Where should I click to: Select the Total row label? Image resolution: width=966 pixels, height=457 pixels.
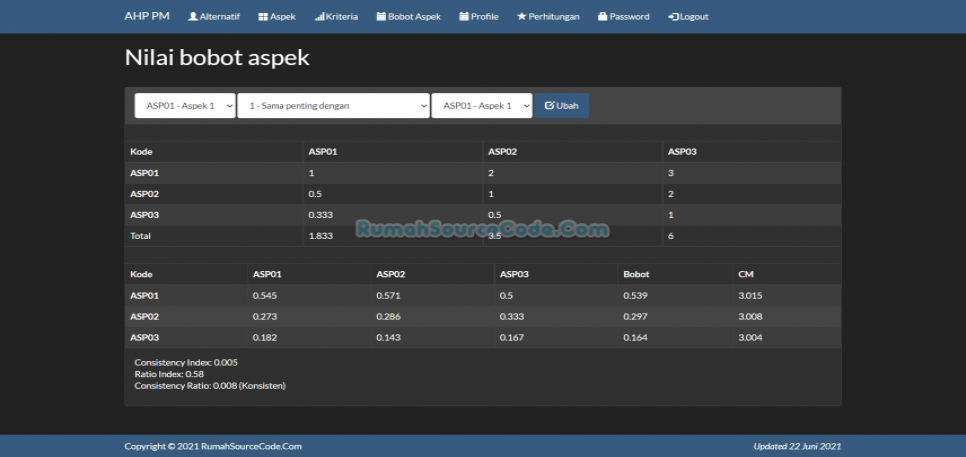pos(140,236)
